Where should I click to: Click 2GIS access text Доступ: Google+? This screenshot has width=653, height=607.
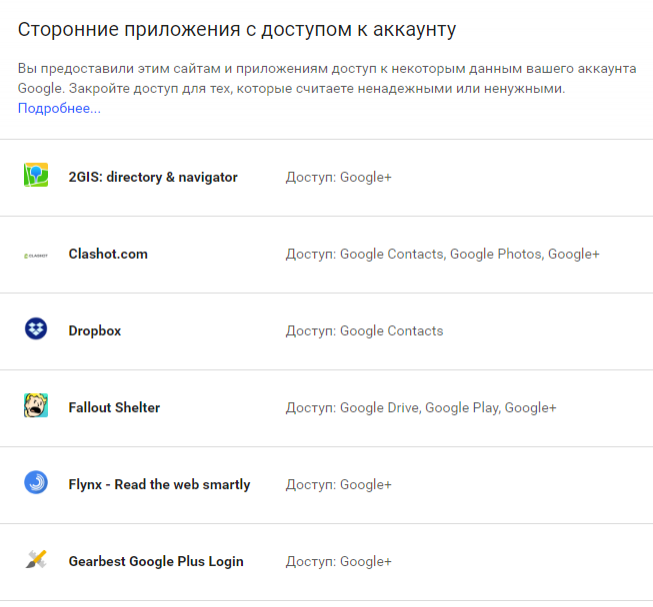coord(338,177)
